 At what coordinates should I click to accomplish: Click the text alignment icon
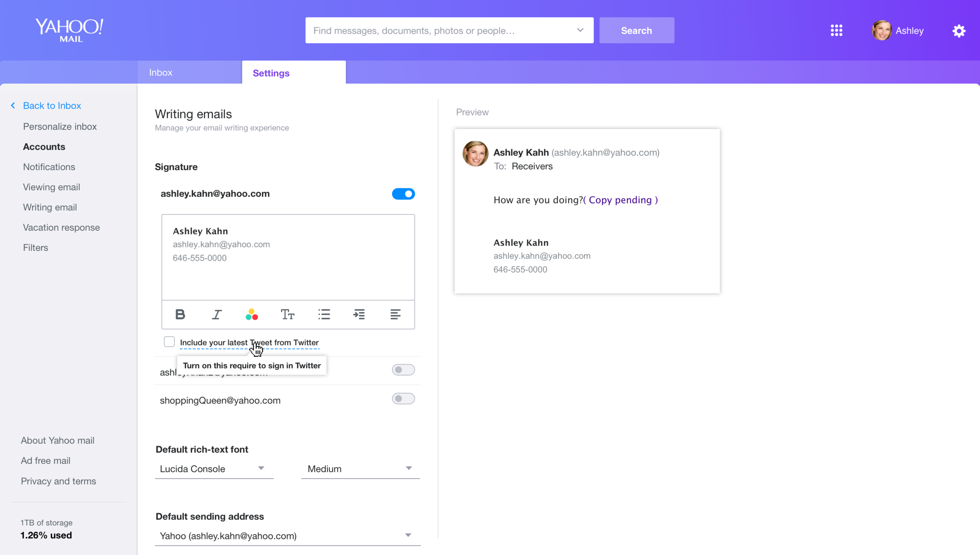395,314
